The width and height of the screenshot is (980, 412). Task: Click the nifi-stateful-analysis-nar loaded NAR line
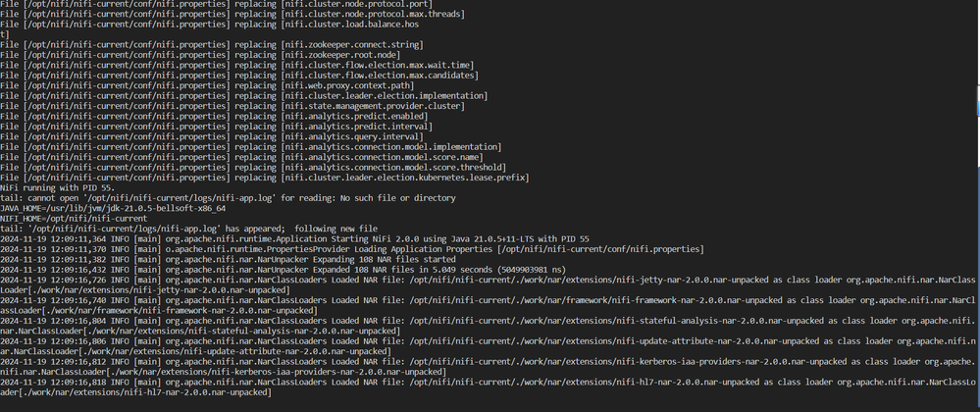point(488,325)
